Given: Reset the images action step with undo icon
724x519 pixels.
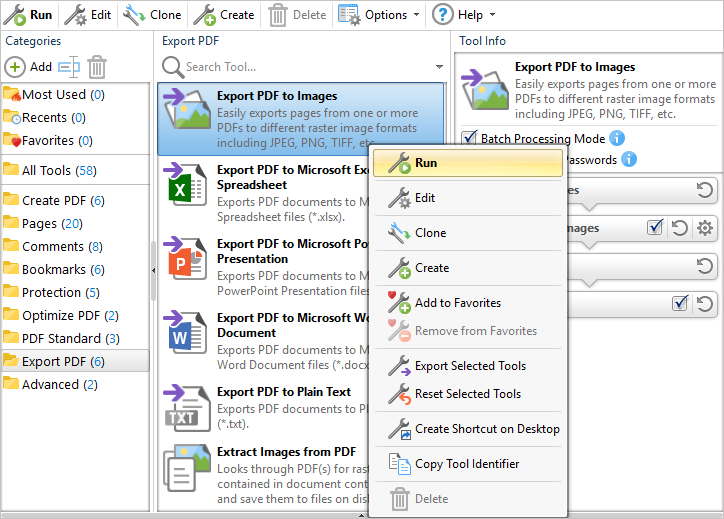Looking at the screenshot, I should pos(680,228).
